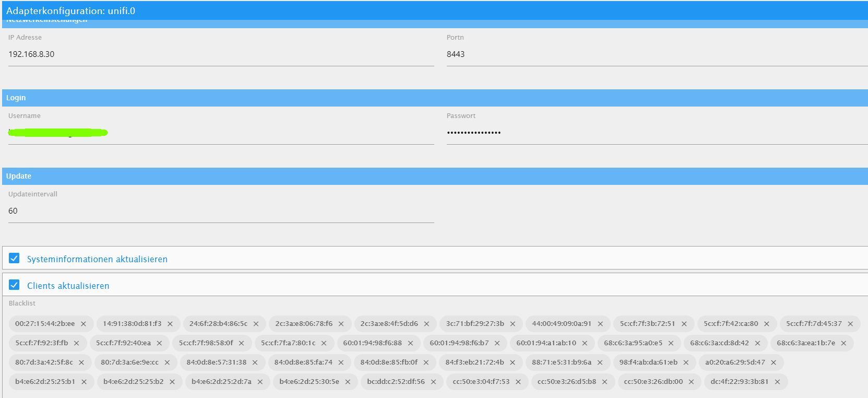
Task: Remove 98:f4:ab:da:61:eb via X icon
Action: point(686,362)
